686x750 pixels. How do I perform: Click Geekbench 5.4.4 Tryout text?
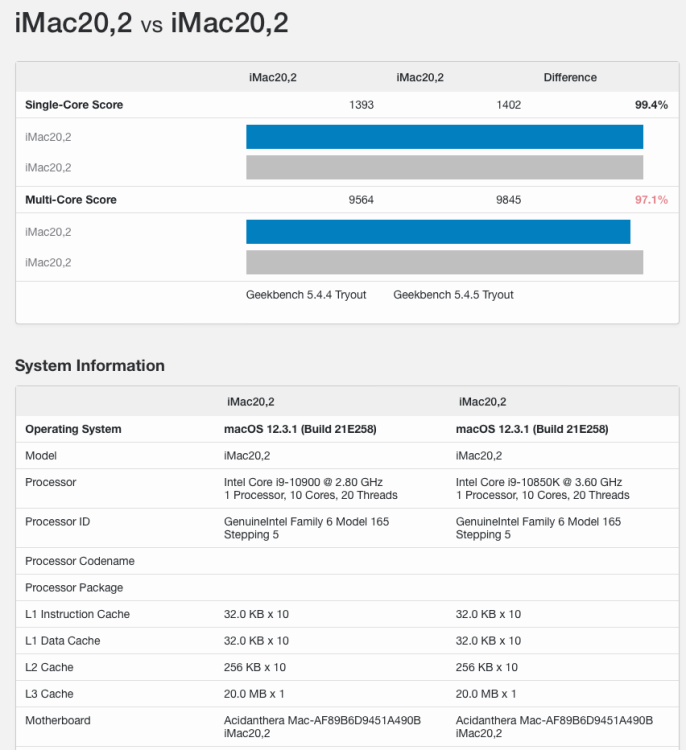coord(306,295)
